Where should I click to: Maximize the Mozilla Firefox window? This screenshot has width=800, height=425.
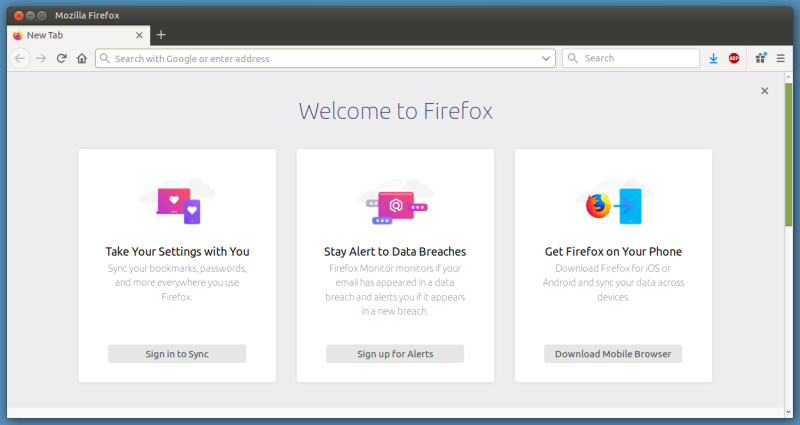[42, 15]
